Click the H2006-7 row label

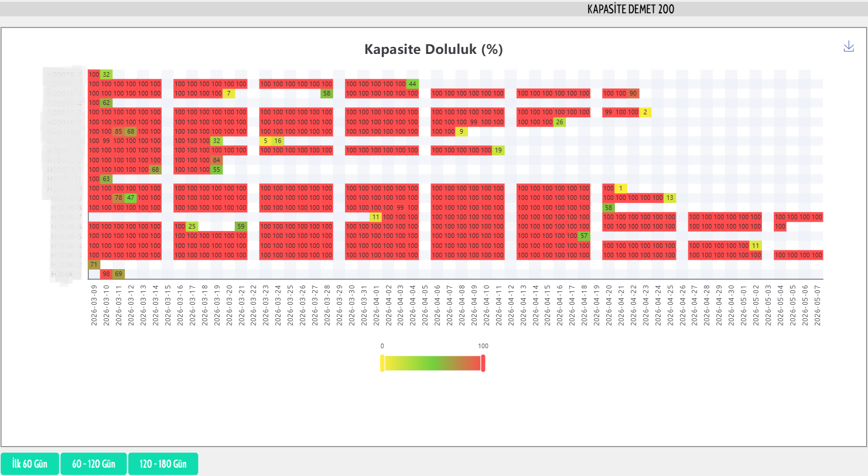click(x=66, y=217)
